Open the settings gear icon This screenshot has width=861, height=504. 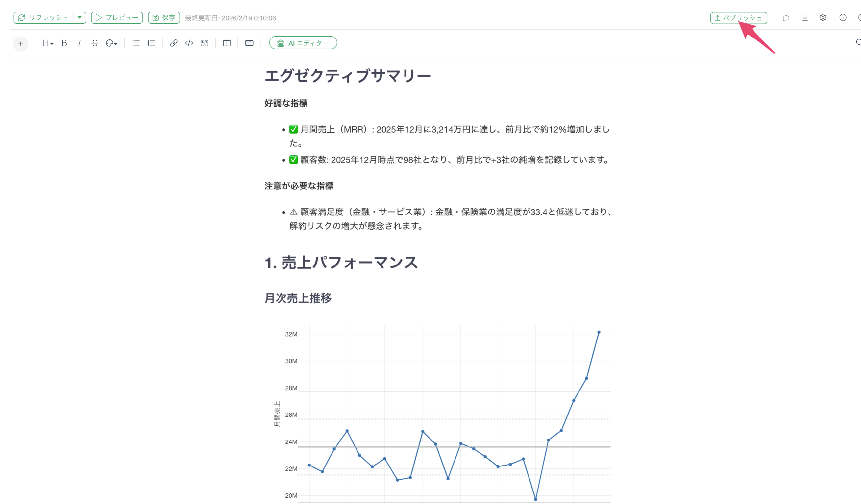pyautogui.click(x=823, y=18)
